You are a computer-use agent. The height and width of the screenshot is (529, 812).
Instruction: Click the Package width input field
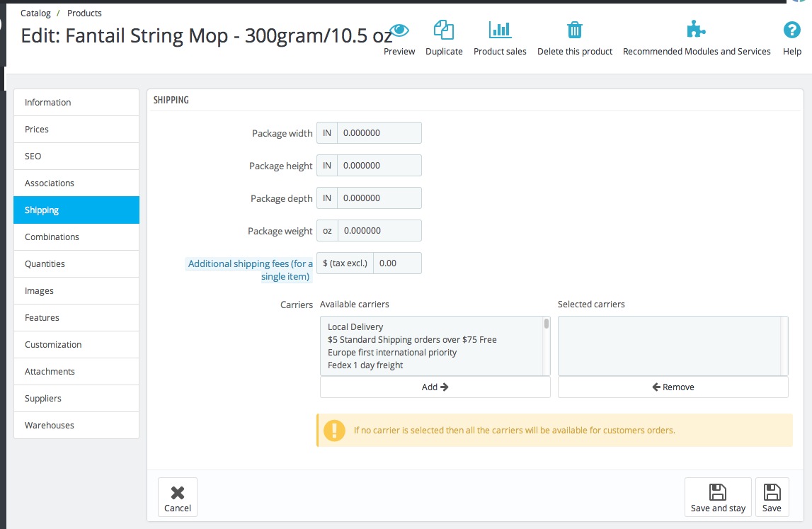[379, 133]
